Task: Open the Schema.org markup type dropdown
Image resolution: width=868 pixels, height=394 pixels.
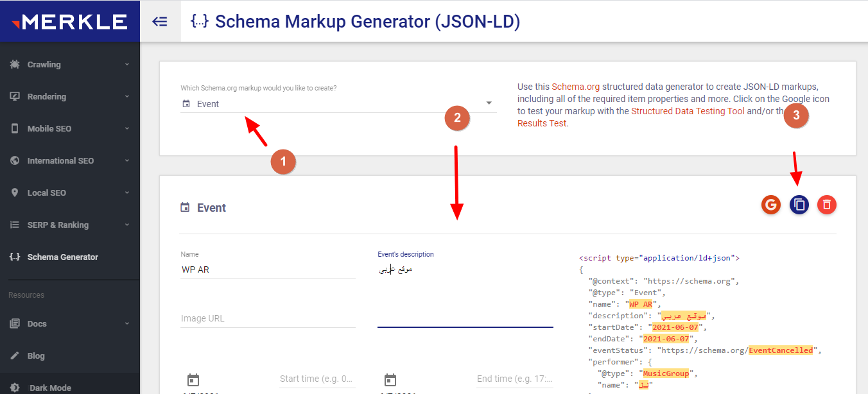Action: 338,104
